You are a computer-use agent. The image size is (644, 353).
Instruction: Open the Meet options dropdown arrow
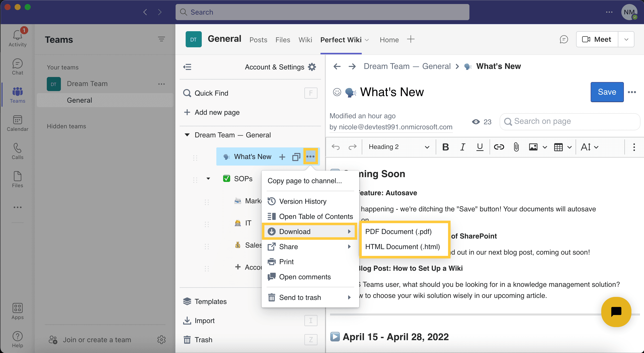click(626, 40)
